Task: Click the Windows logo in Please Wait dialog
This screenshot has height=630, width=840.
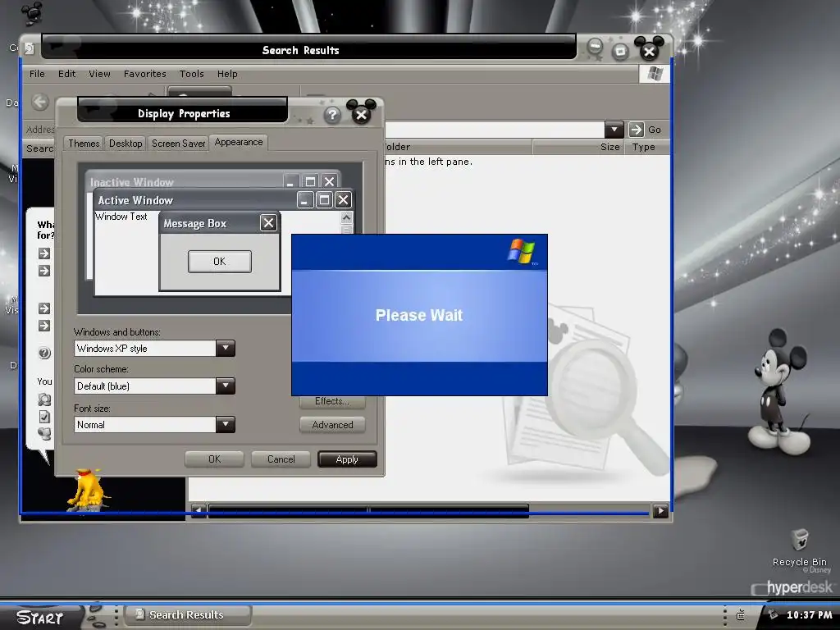Action: [521, 251]
